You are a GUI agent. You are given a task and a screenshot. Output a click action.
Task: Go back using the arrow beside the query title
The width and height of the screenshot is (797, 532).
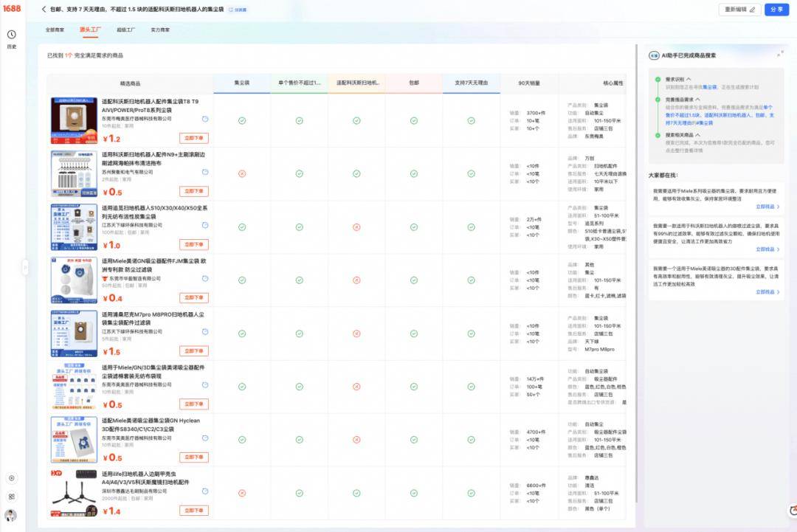[44, 9]
